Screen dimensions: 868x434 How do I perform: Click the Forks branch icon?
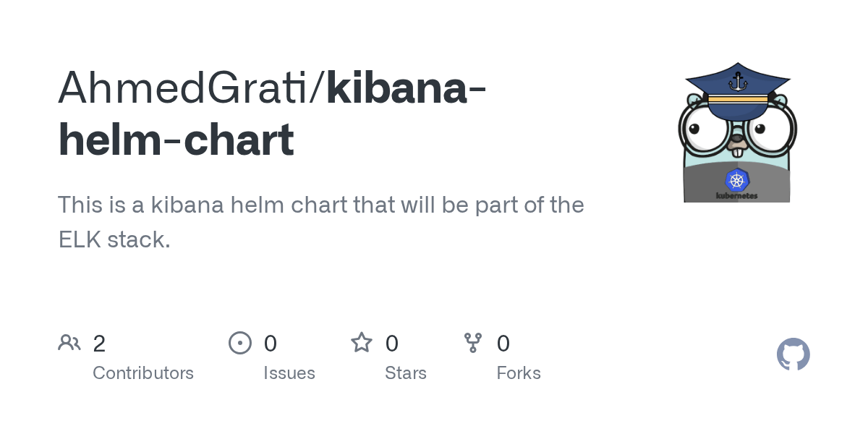(x=473, y=343)
